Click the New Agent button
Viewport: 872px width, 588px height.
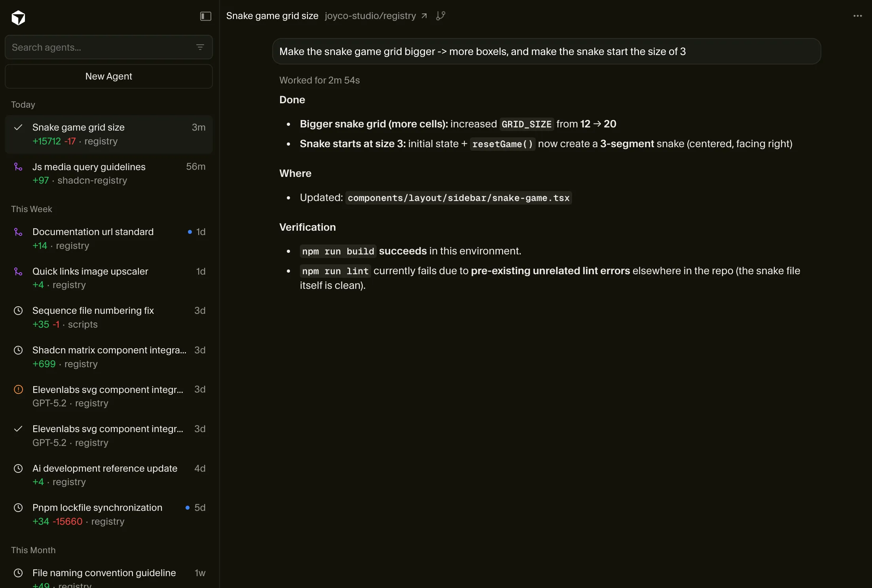(108, 76)
